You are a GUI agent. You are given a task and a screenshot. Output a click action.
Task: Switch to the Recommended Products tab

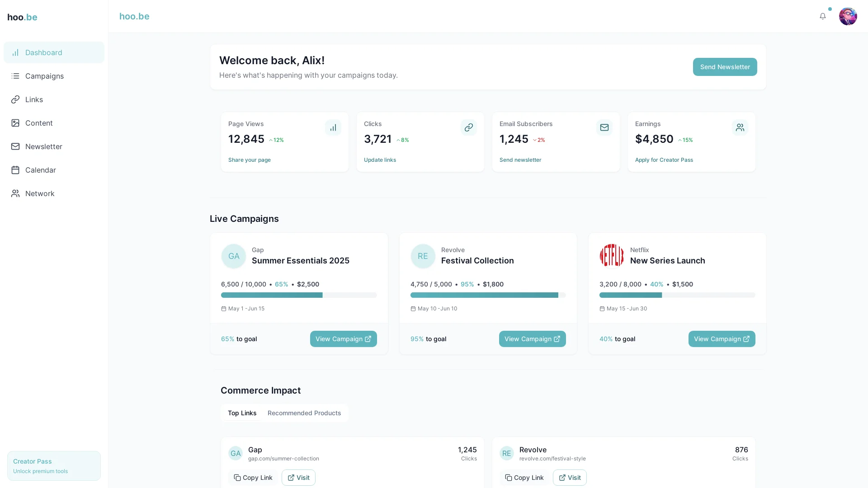click(x=304, y=413)
